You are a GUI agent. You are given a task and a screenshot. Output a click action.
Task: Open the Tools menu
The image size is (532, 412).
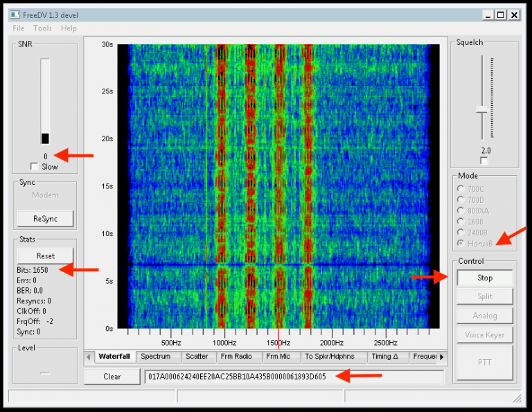tap(42, 28)
